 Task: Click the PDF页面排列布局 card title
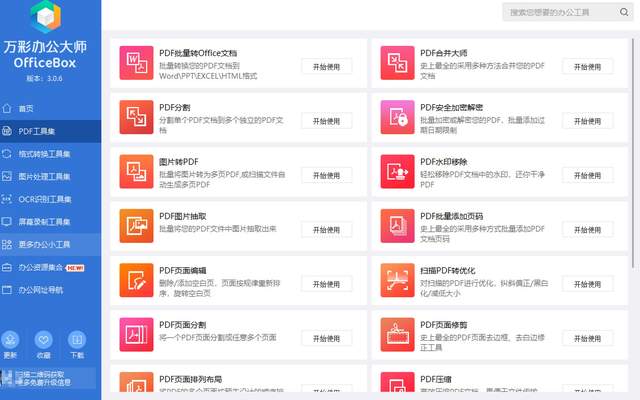click(x=191, y=379)
